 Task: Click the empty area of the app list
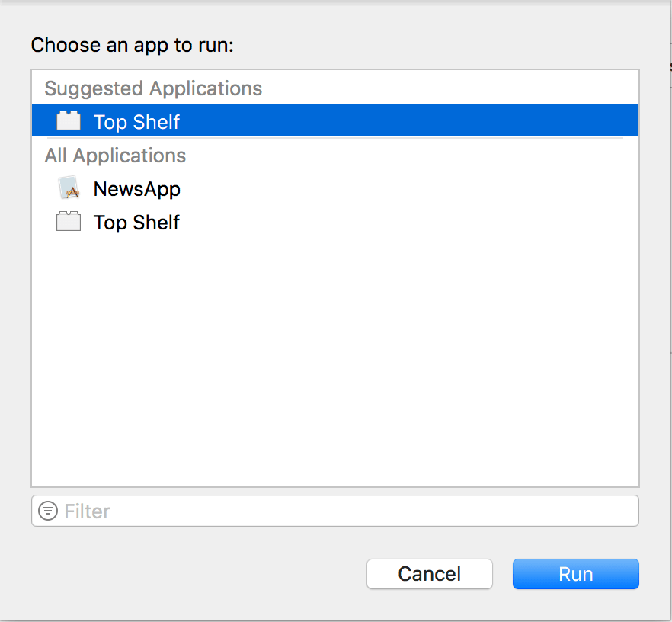pyautogui.click(x=335, y=358)
